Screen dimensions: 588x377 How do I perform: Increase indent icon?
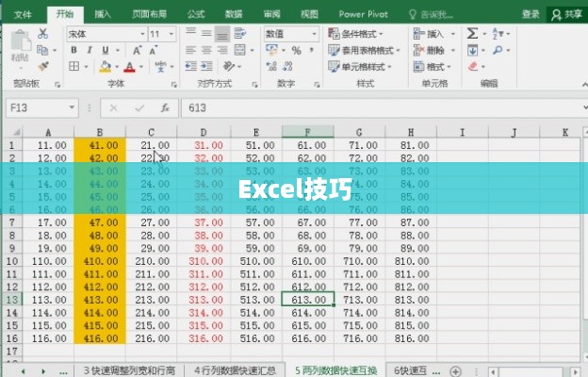206,66
